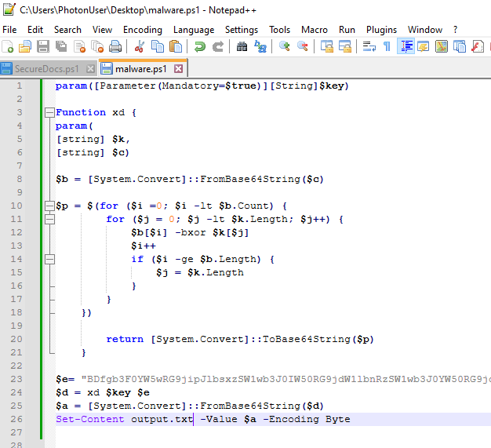
Task: Click the Open file folder icon
Action: coord(26,47)
